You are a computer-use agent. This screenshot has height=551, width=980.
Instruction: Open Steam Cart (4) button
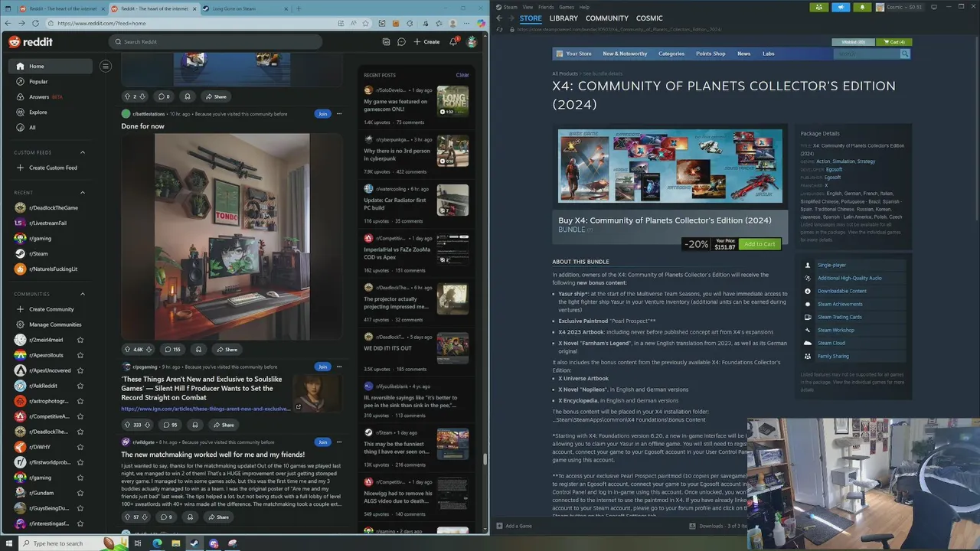(894, 42)
